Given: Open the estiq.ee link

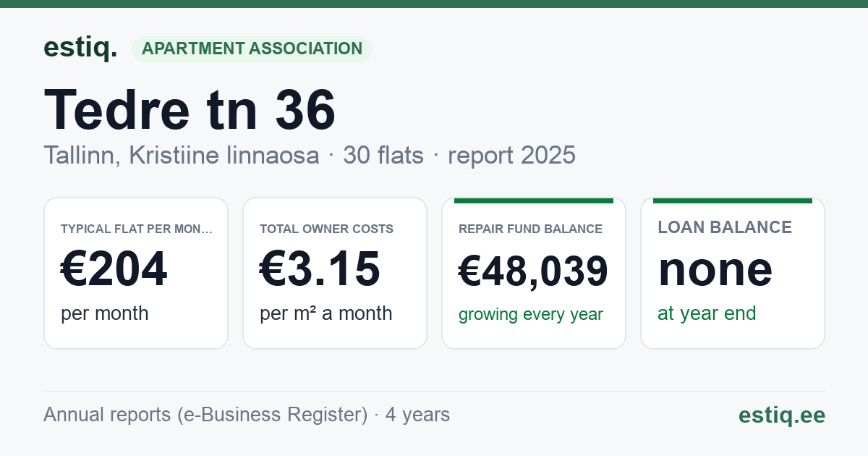Looking at the screenshot, I should tap(782, 415).
